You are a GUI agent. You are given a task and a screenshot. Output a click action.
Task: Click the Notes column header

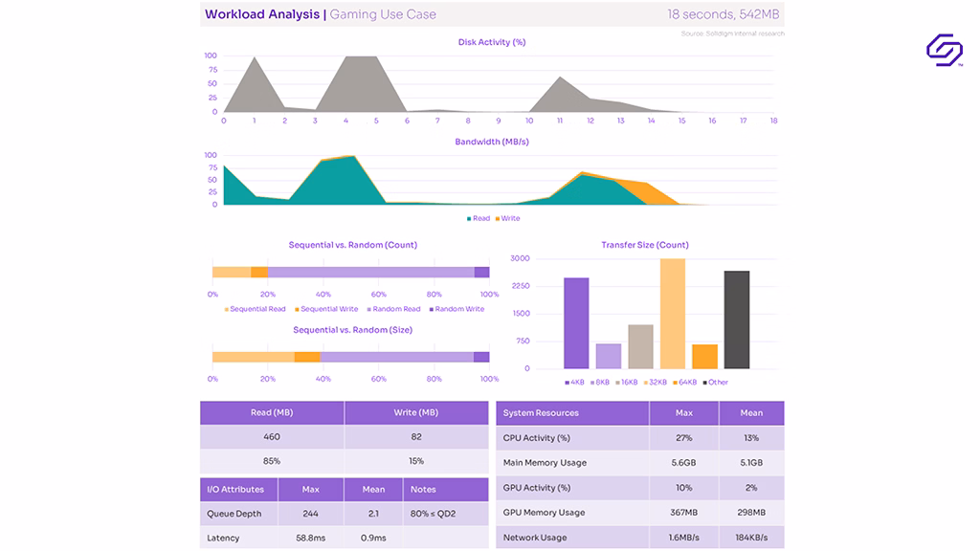(x=446, y=490)
